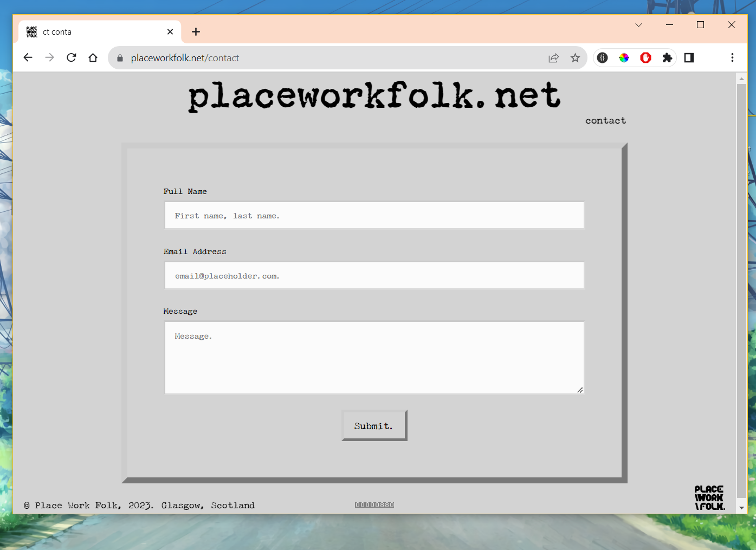The image size is (756, 550).
Task: Open the three-dot Chrome menu
Action: 732,58
